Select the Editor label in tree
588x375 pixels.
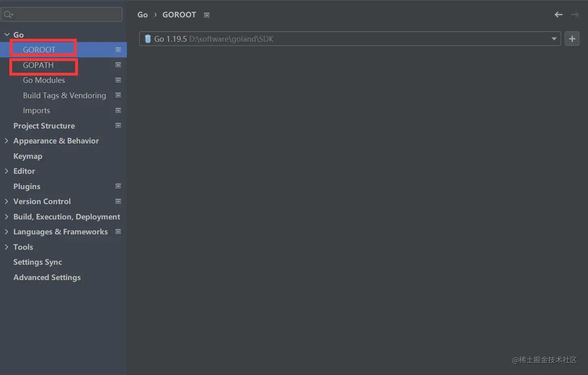click(24, 171)
